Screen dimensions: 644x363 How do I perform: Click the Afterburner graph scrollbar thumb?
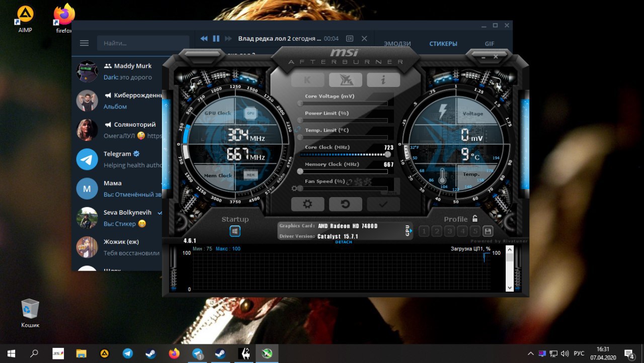click(x=509, y=257)
